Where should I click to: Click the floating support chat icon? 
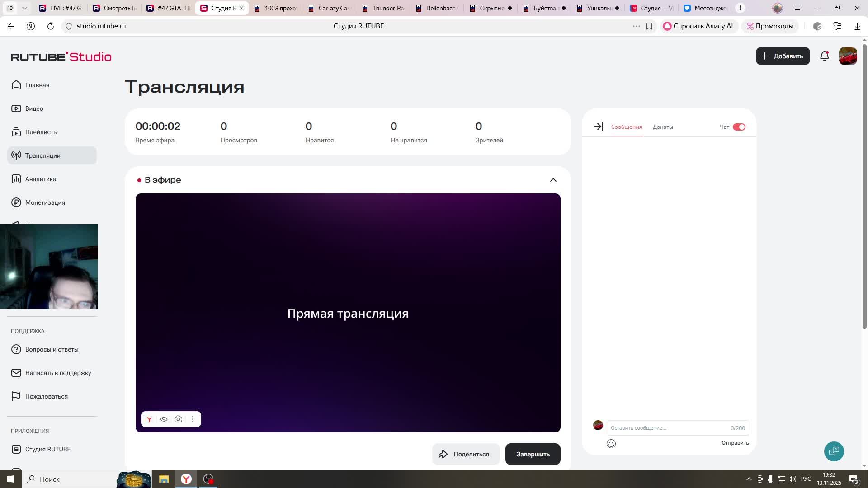[x=834, y=451]
